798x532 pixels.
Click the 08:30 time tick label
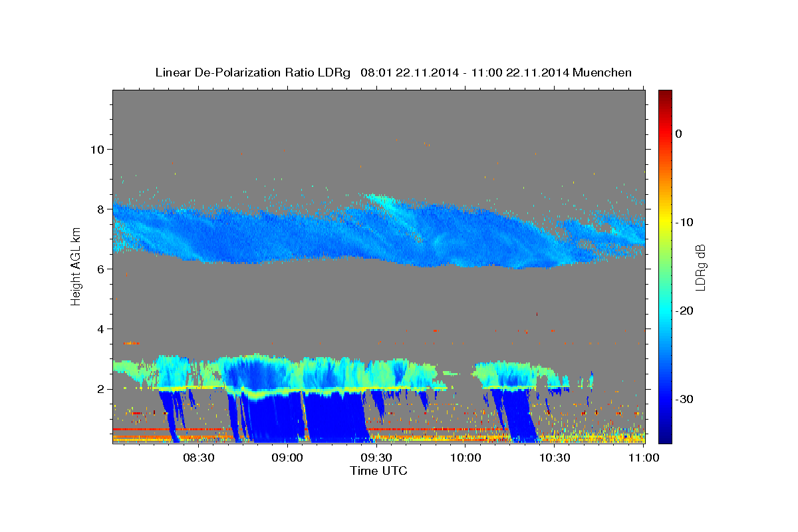(x=198, y=458)
